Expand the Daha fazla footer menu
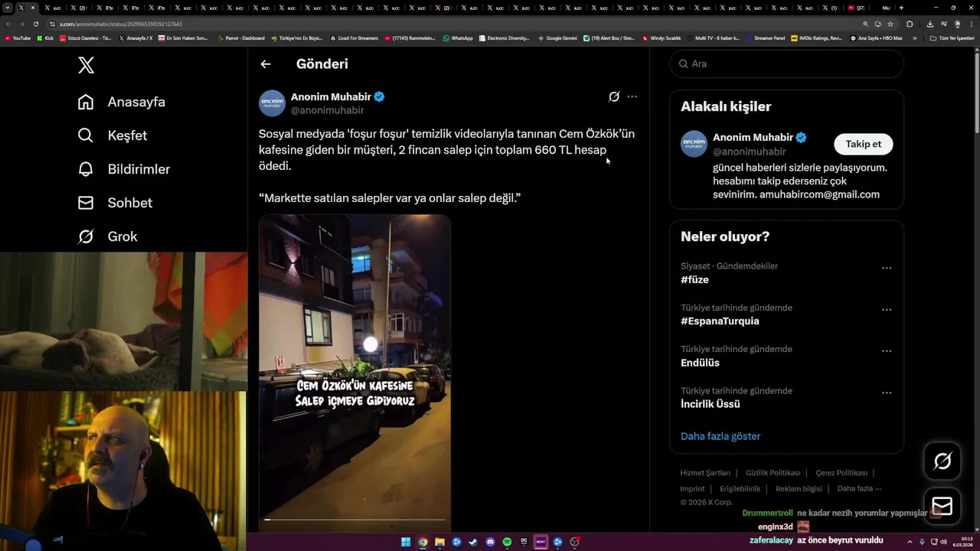 click(859, 489)
